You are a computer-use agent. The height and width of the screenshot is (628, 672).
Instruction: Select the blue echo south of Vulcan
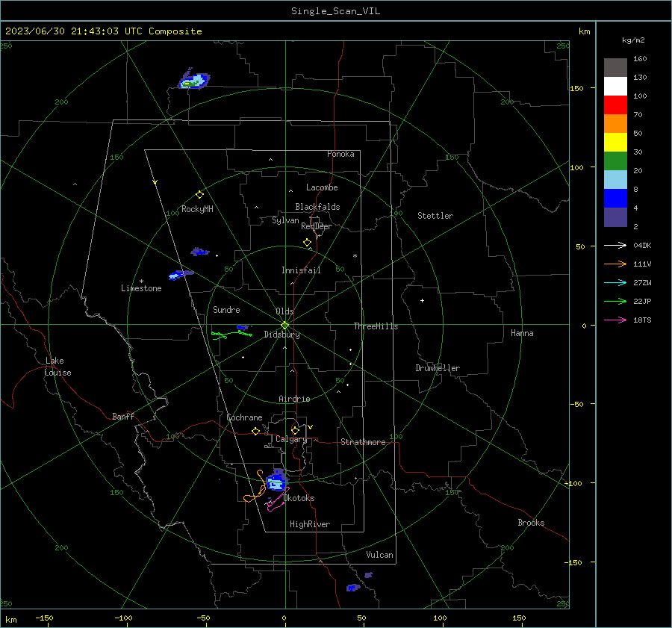(353, 587)
